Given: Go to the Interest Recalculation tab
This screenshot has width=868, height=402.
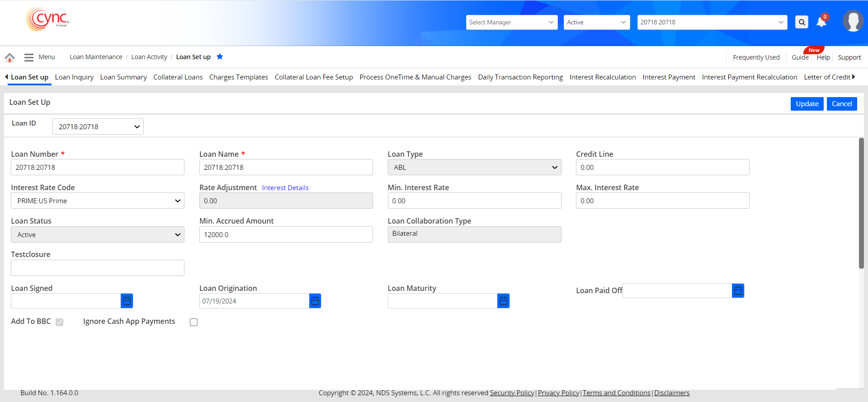Looking at the screenshot, I should coord(602,77).
